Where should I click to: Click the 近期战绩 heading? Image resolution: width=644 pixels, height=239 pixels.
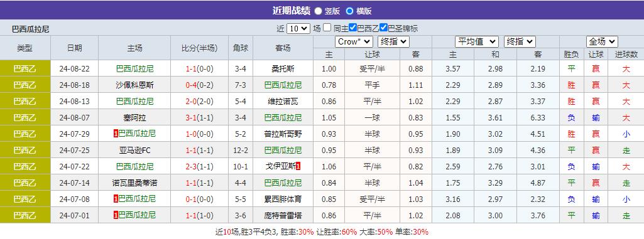291,11
